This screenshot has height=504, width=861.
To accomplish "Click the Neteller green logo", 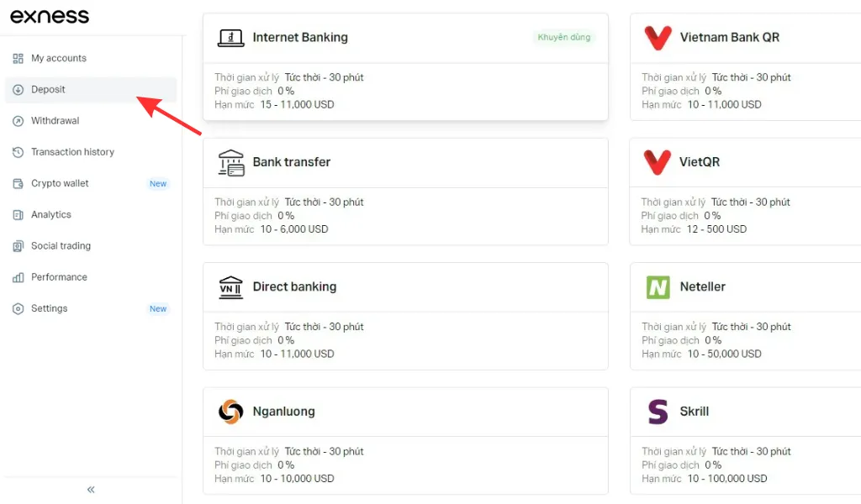I will [x=658, y=287].
